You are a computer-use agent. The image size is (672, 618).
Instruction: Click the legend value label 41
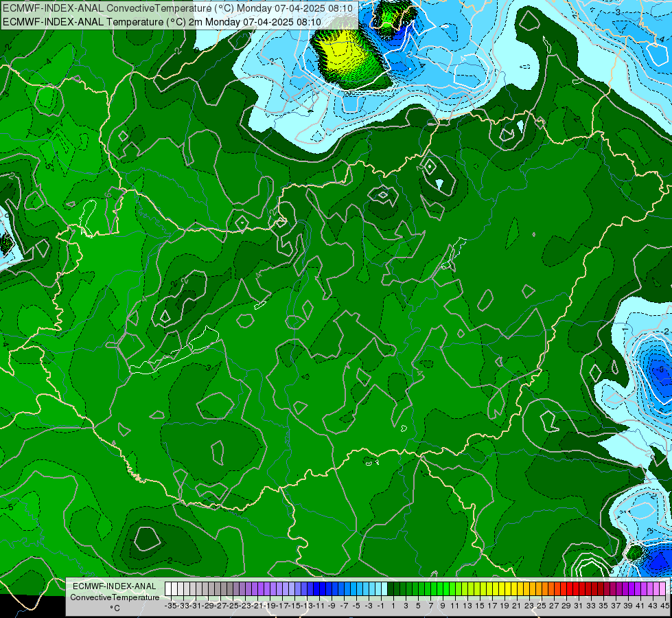[x=640, y=606]
